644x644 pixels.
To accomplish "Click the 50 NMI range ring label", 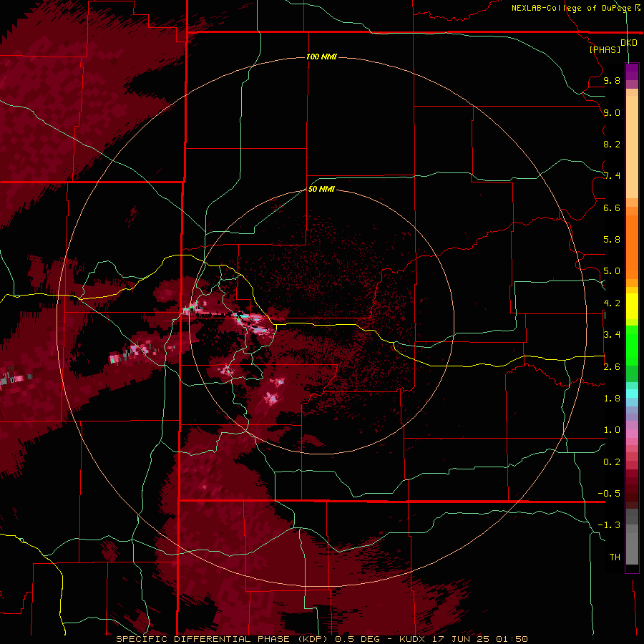I will pyautogui.click(x=321, y=190).
